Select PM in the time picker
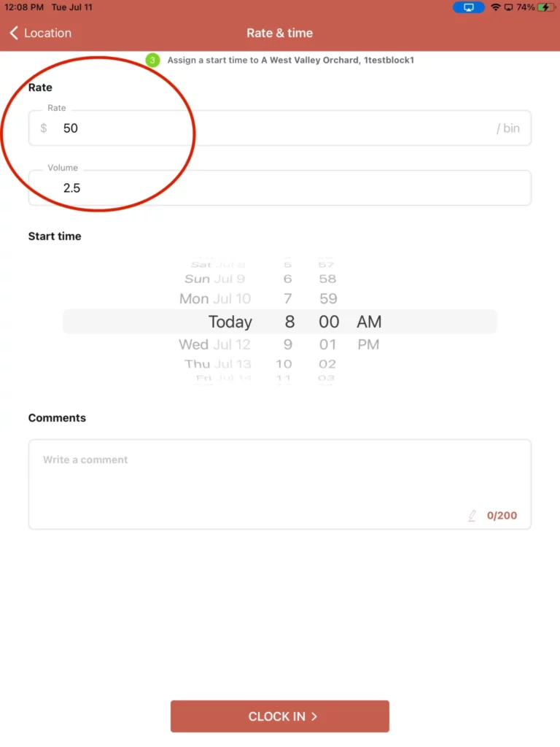Viewport: 560px width, 747px height. pyautogui.click(x=368, y=344)
